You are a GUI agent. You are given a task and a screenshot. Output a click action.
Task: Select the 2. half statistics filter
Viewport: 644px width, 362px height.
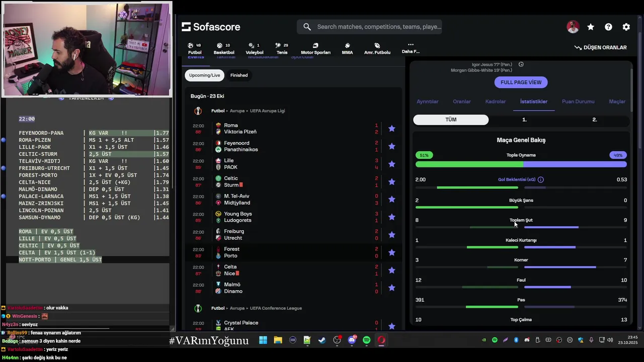point(595,120)
